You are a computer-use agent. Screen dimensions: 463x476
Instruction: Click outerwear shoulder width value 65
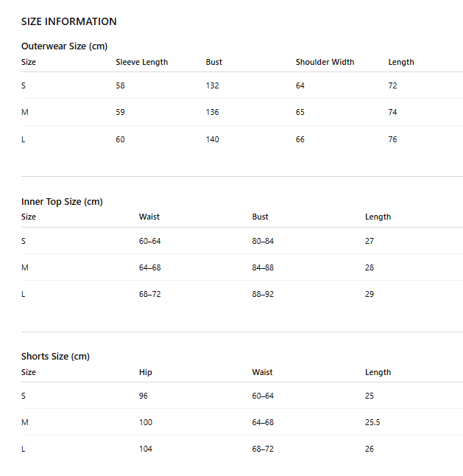pyautogui.click(x=300, y=112)
